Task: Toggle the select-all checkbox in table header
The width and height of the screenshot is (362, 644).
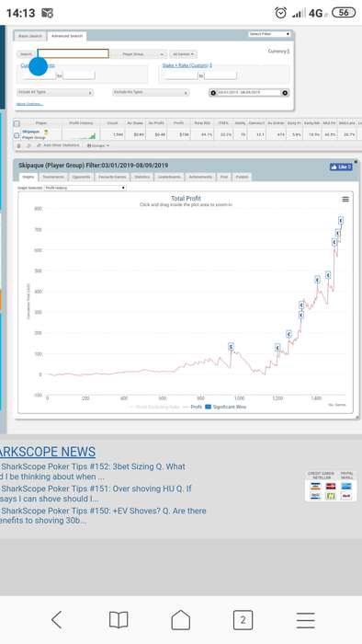Action: coord(17,123)
